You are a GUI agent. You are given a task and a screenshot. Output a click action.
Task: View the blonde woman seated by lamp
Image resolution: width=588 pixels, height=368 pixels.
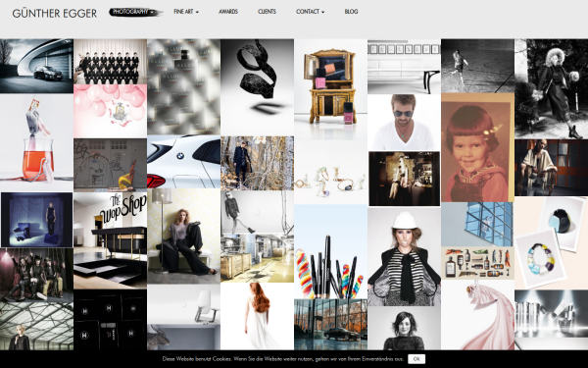[184, 237]
